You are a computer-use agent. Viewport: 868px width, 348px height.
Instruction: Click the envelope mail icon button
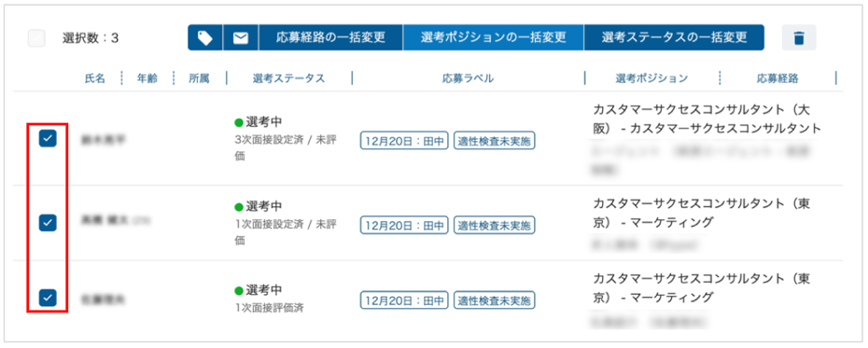(240, 37)
